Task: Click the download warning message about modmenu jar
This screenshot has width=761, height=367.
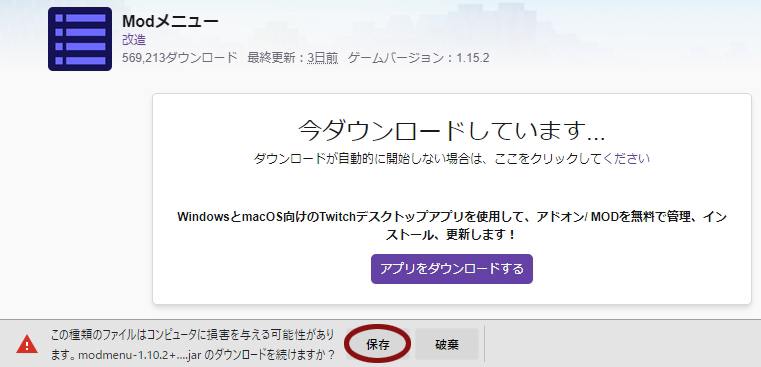Action: [x=193, y=345]
